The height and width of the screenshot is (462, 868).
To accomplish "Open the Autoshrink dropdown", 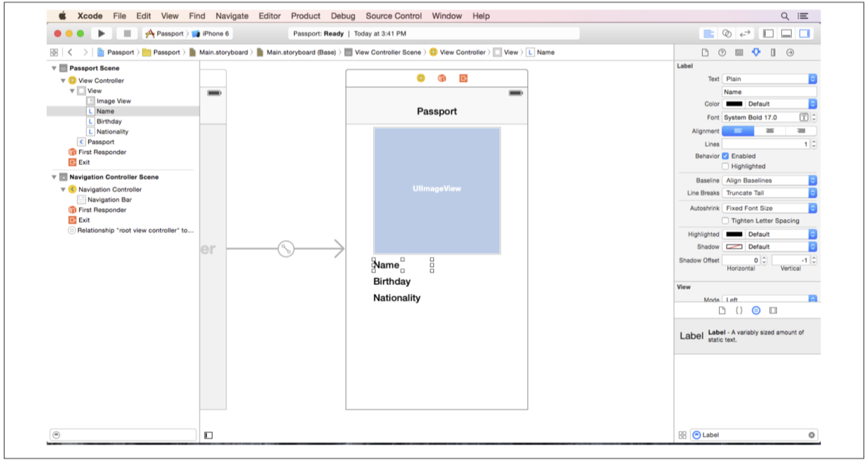I will (769, 208).
